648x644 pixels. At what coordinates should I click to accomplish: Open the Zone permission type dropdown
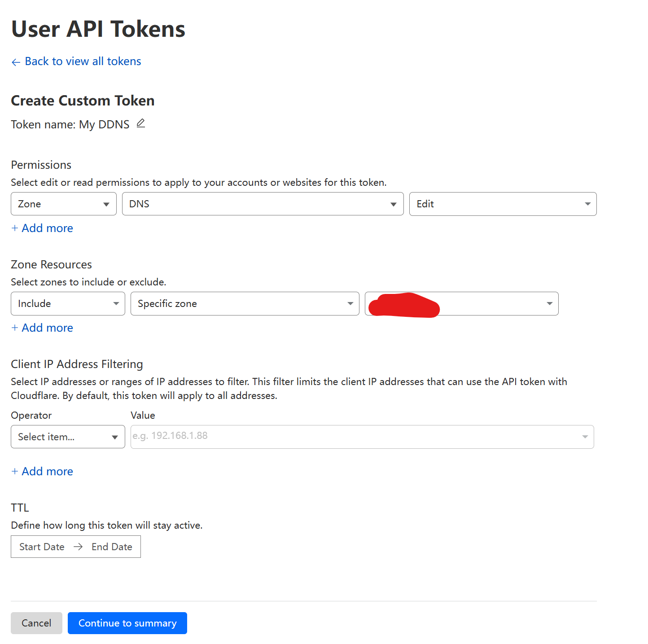(x=63, y=204)
